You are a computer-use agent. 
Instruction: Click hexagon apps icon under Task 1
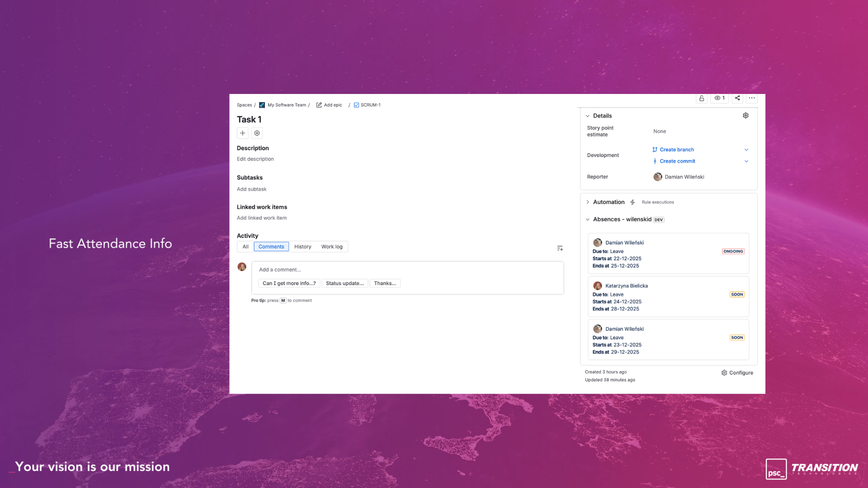tap(257, 133)
